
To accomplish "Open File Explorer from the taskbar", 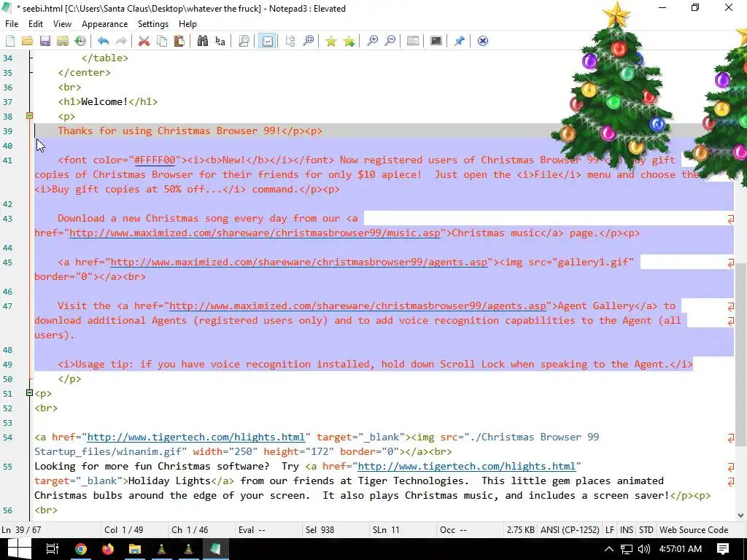I will (135, 549).
